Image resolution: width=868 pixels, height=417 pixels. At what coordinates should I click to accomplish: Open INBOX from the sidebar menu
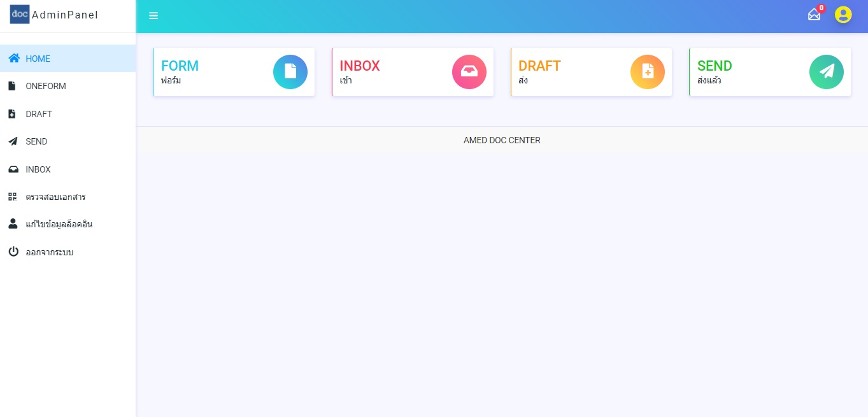(38, 169)
